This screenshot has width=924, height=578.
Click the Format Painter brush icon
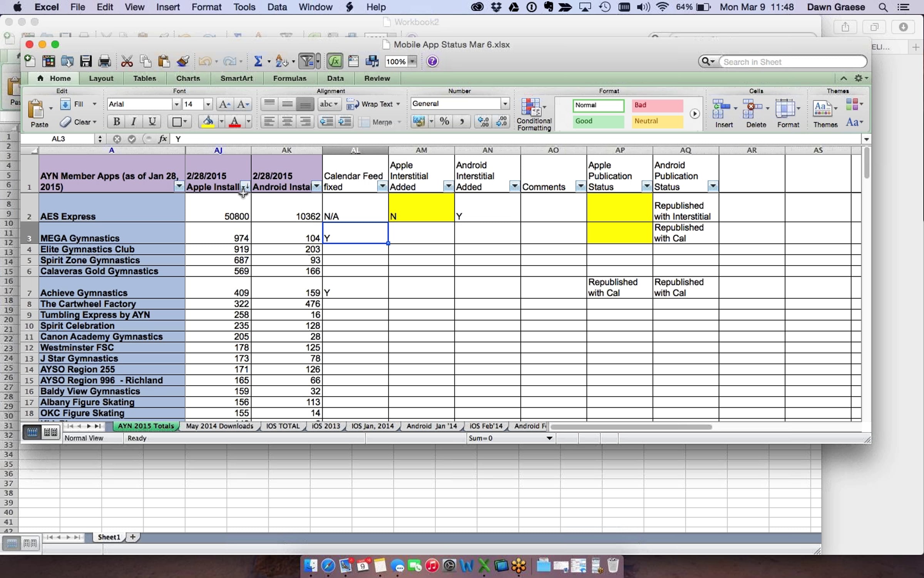coord(183,61)
